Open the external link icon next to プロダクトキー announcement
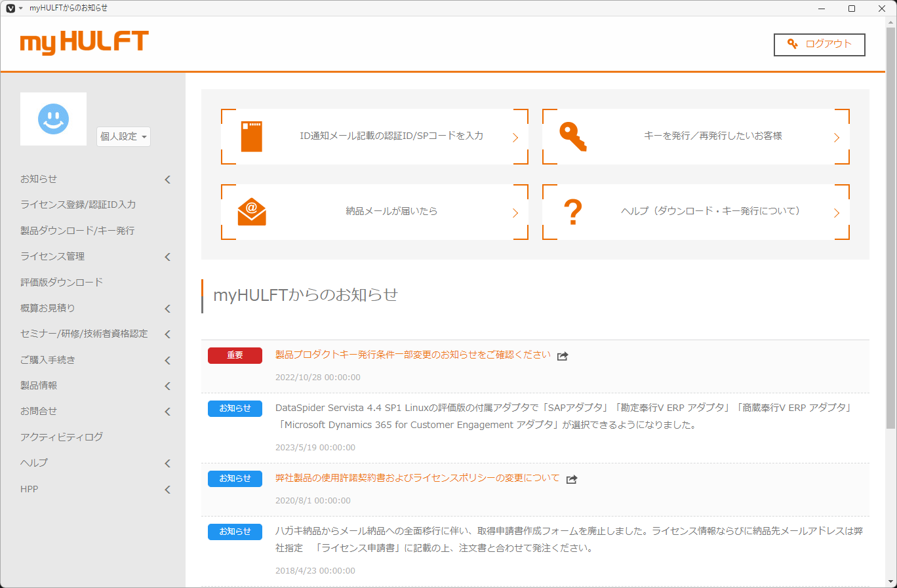Image resolution: width=897 pixels, height=588 pixels. click(562, 355)
